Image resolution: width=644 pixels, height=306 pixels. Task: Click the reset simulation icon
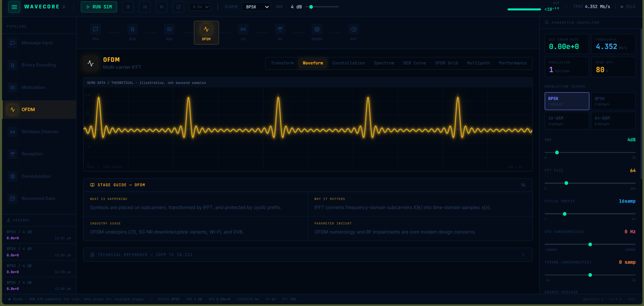pos(178,7)
